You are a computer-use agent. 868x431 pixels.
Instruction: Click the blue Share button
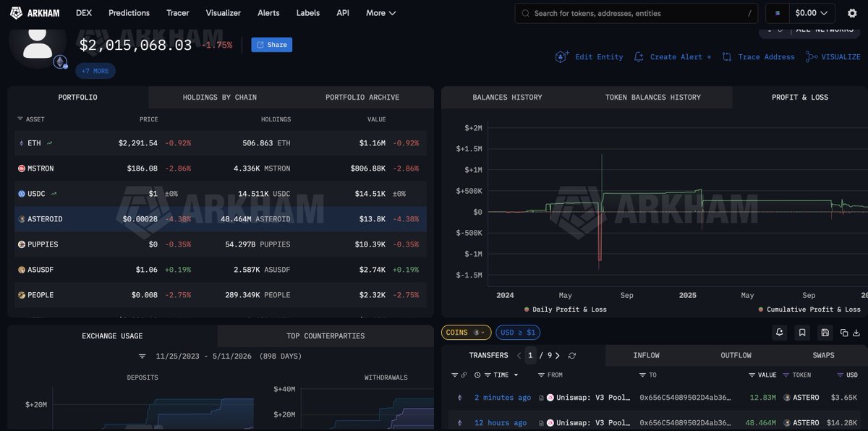click(272, 45)
